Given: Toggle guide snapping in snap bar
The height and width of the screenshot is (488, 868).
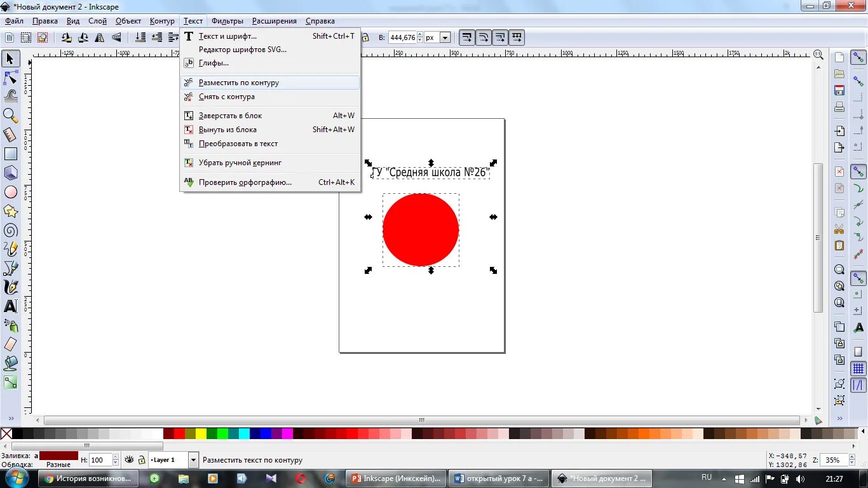Looking at the screenshot, I should tap(858, 385).
